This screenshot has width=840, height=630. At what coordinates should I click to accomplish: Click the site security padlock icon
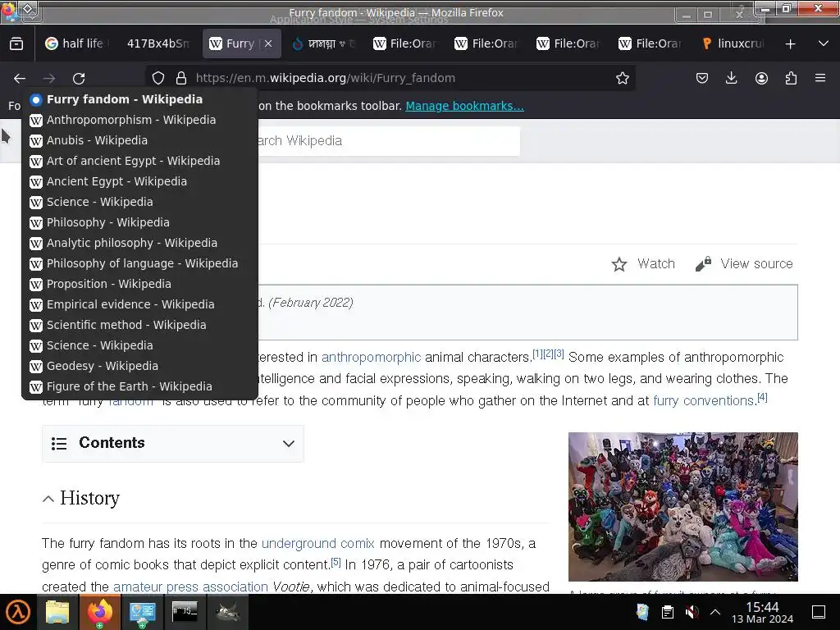181,78
